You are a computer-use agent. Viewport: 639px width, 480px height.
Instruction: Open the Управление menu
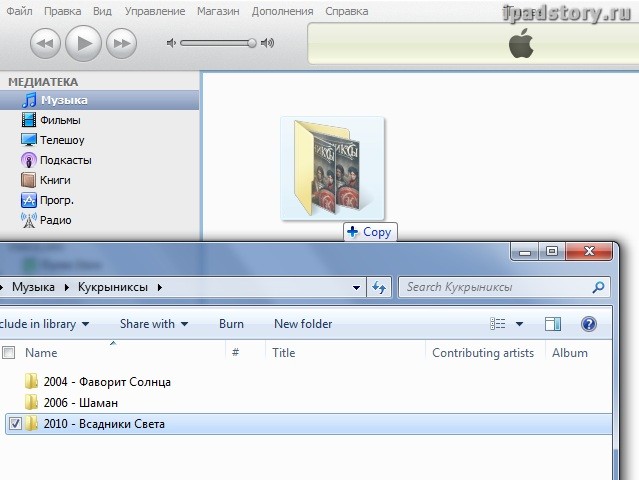(x=154, y=11)
